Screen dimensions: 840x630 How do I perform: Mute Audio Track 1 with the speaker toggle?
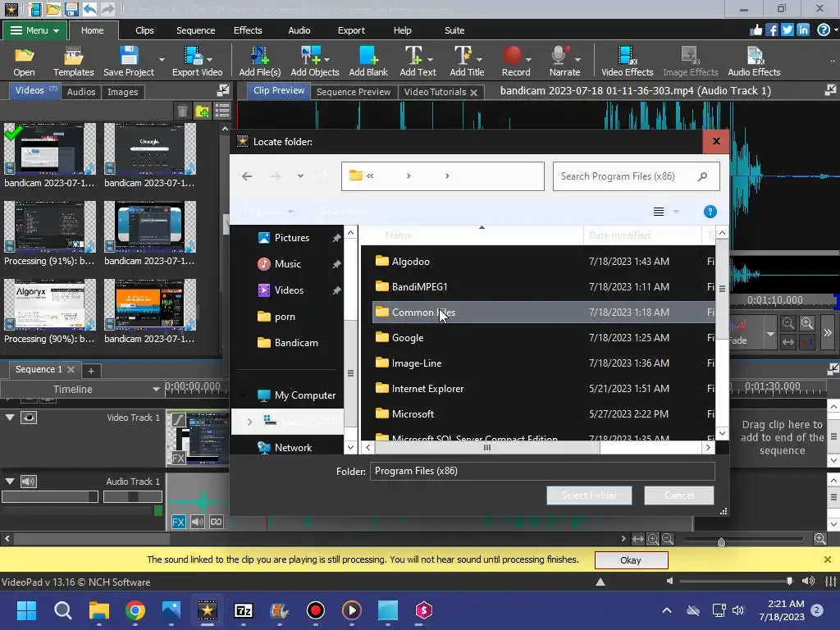click(x=29, y=481)
